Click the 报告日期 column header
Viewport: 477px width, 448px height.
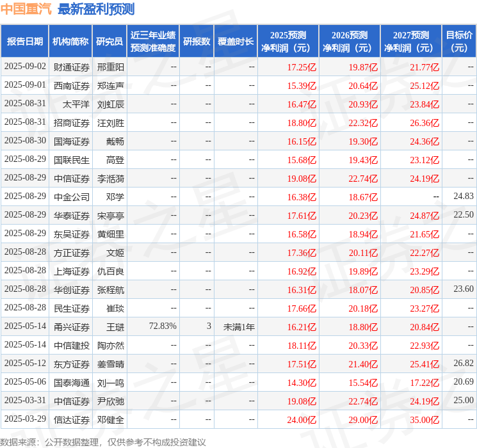pos(24,42)
